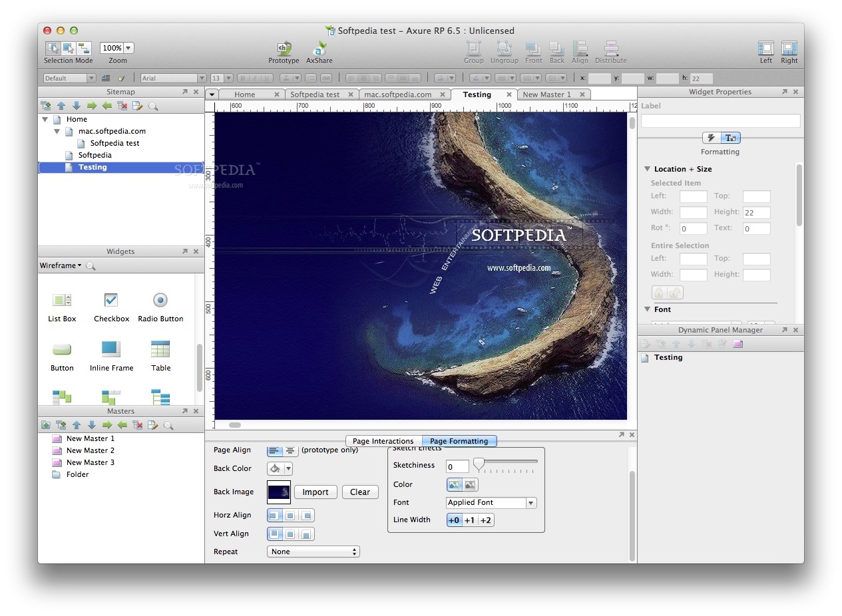Outdent page with Sitemap green left arrow

(107, 106)
